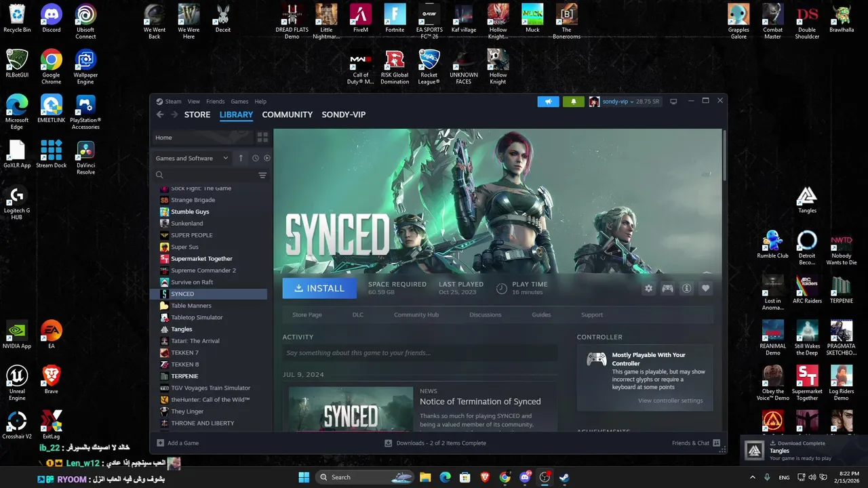Show recent games clock filter icon
The height and width of the screenshot is (488, 868).
click(x=256, y=158)
